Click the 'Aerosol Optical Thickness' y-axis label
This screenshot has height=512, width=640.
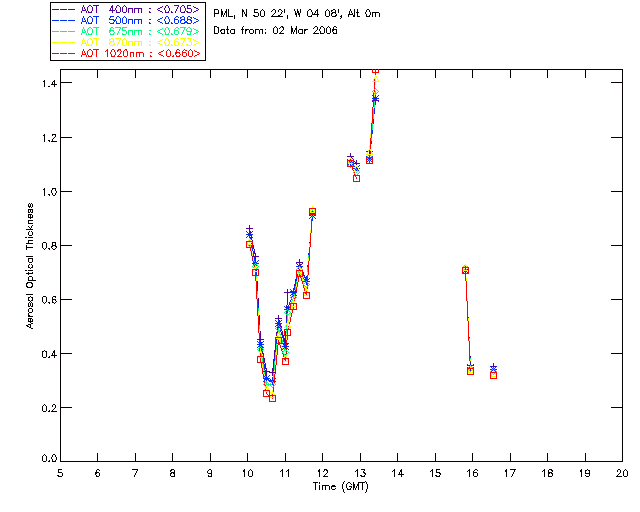click(29, 266)
